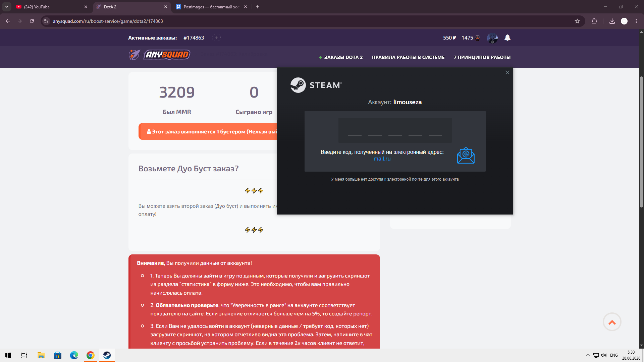Open Chrome three-dot menu
The height and width of the screenshot is (362, 644).
(636, 21)
